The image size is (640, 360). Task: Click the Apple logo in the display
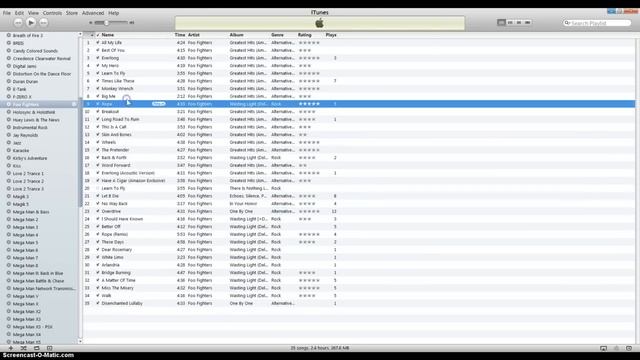pos(320,23)
